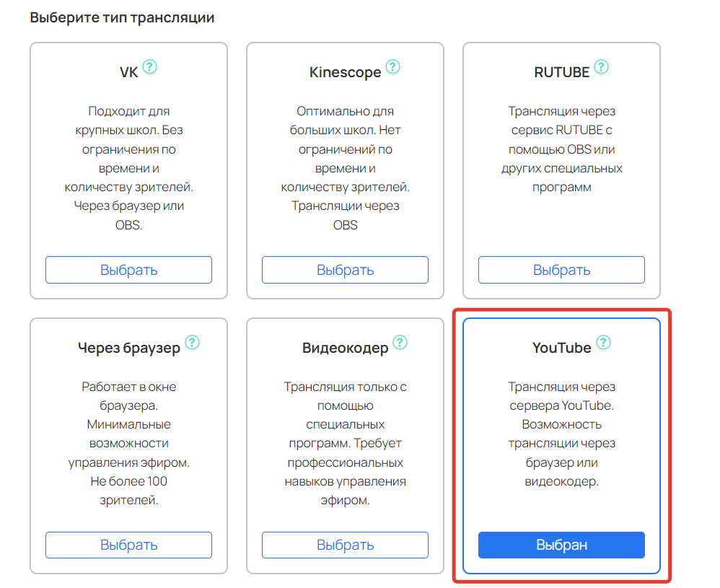Screen dimensions: 720x588
Task: Click the "Через браузер" card heading
Action: pyautogui.click(x=128, y=348)
